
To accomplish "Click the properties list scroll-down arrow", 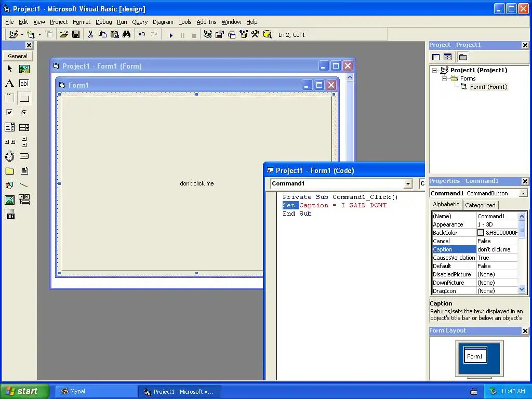I will (x=522, y=289).
